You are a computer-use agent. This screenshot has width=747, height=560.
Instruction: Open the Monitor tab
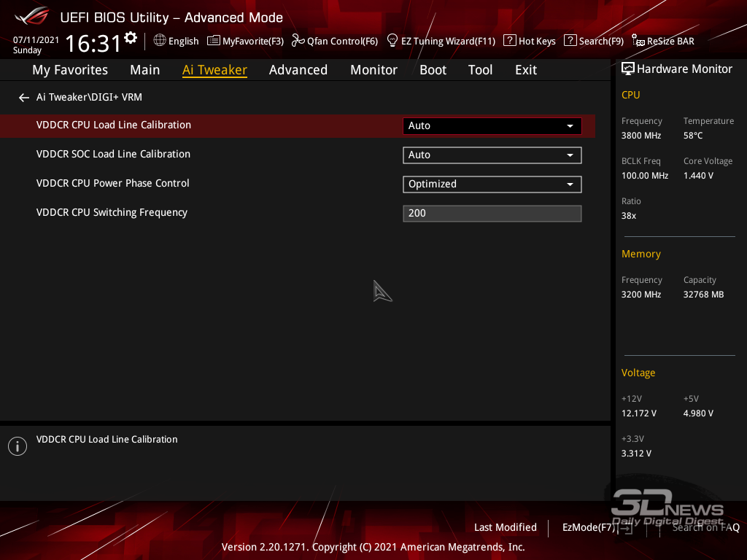pyautogui.click(x=373, y=70)
